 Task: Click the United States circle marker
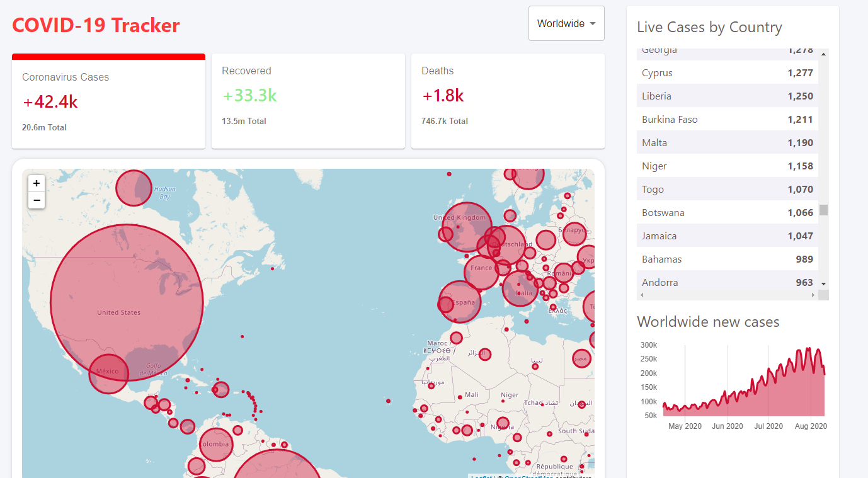click(x=126, y=301)
